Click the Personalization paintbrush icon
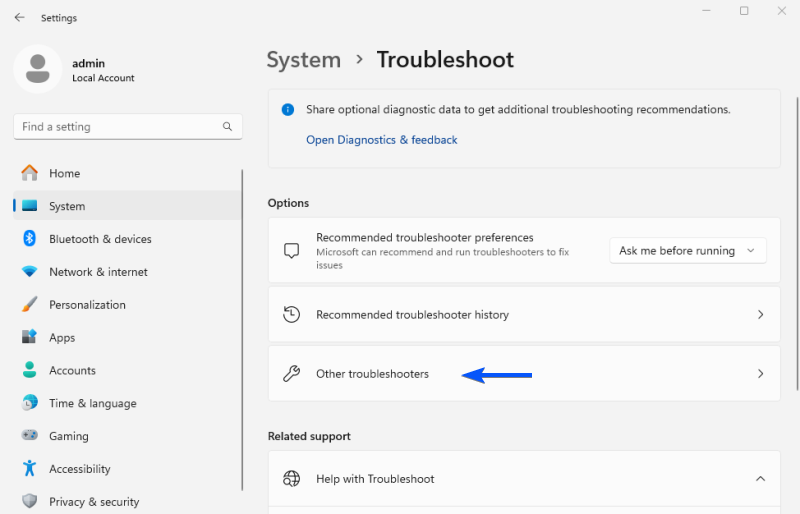Image resolution: width=800 pixels, height=514 pixels. (30, 305)
